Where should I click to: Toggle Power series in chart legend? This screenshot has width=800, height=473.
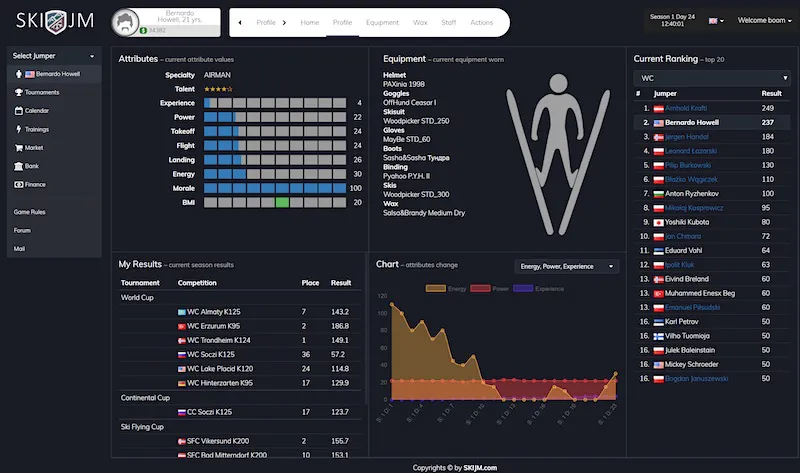pos(491,288)
